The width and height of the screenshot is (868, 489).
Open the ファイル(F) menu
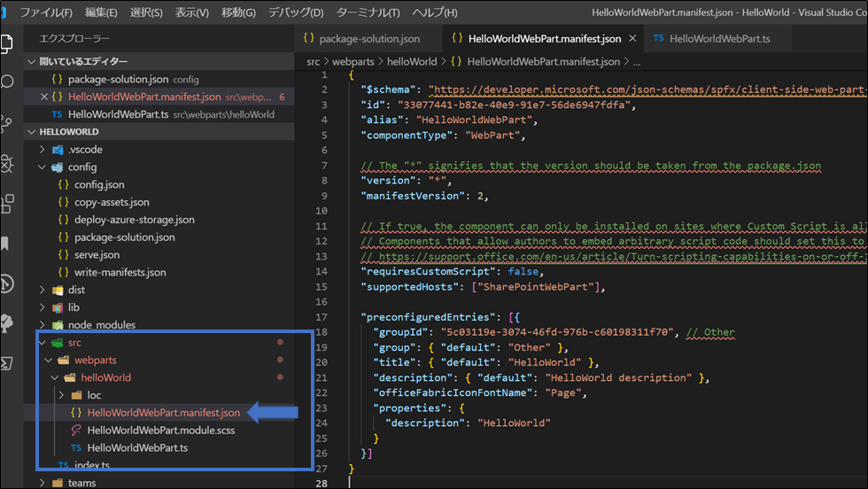tap(46, 12)
